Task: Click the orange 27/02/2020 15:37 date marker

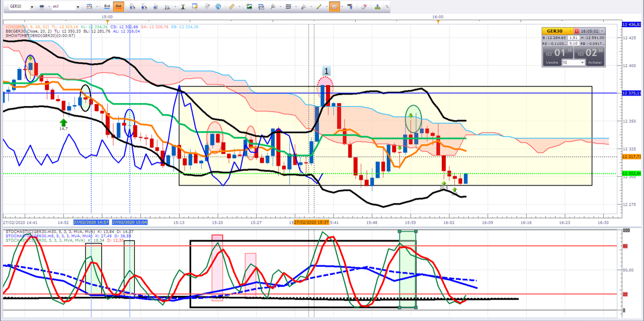Action: coord(312,222)
